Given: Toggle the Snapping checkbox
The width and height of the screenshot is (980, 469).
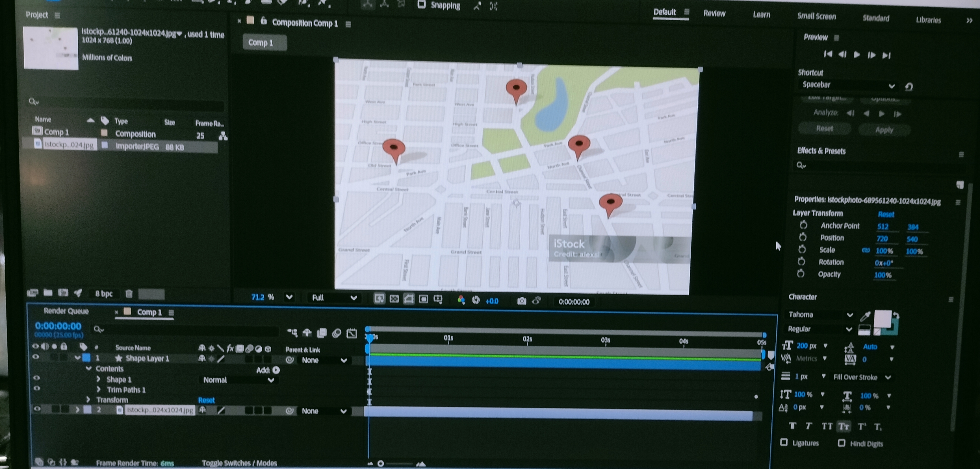Looking at the screenshot, I should (422, 5).
